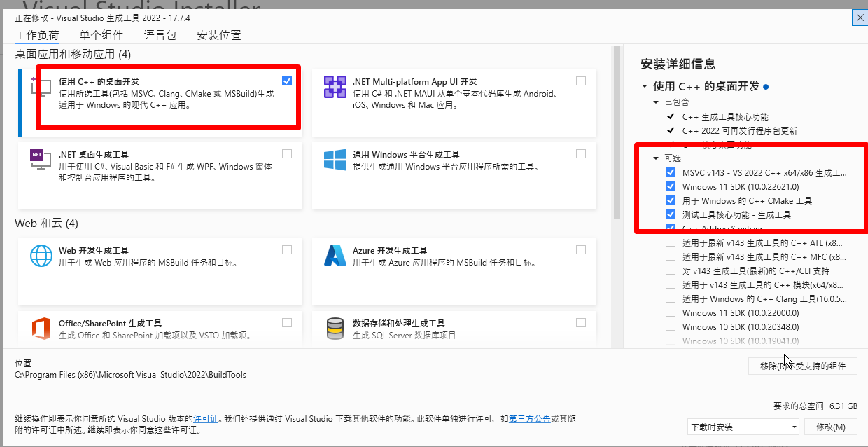The image size is (868, 447).
Task: Check 适用于 v143 生成工具的 C++ 模块
Action: pyautogui.click(x=671, y=284)
